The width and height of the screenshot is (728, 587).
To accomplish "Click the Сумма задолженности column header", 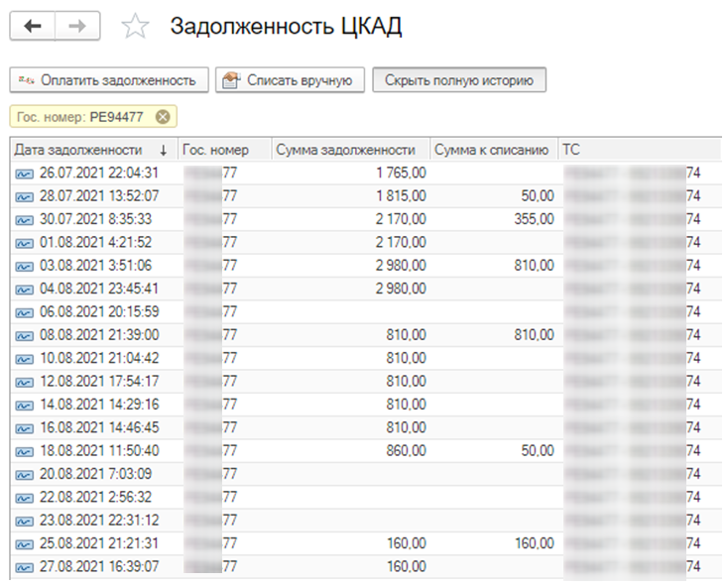I will coord(350,150).
